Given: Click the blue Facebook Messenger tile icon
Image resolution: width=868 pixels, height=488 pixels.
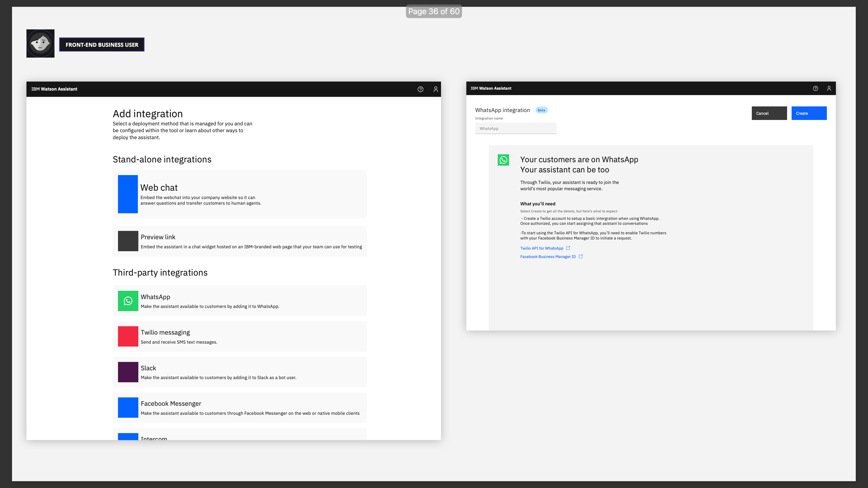Looking at the screenshot, I should pyautogui.click(x=128, y=408).
